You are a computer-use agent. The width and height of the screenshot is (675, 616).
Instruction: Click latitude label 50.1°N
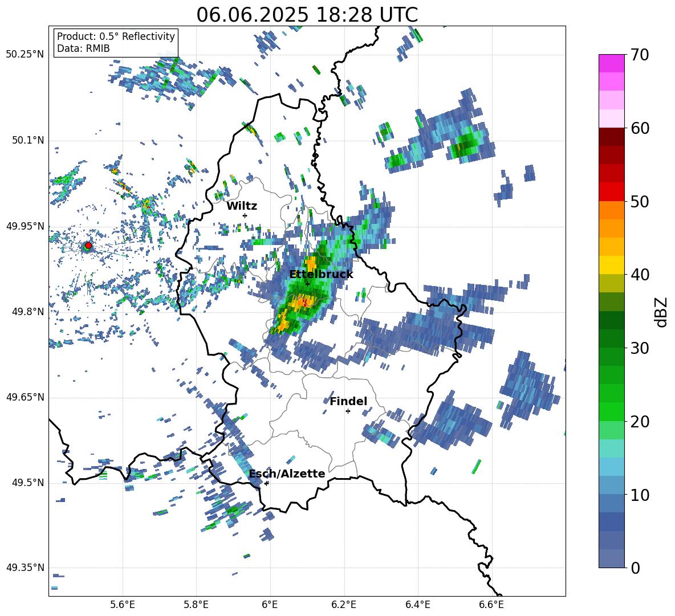(x=27, y=141)
